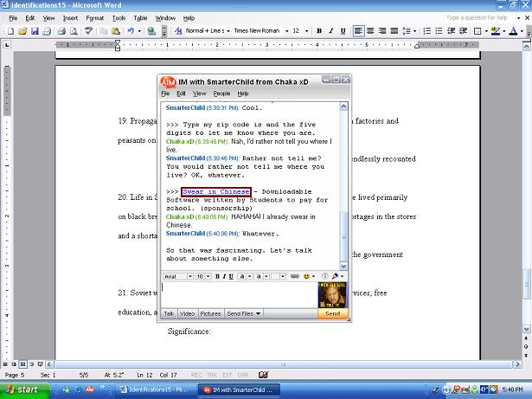
Task: Toggle Italic in the AIM message toolbar
Action: (x=224, y=276)
